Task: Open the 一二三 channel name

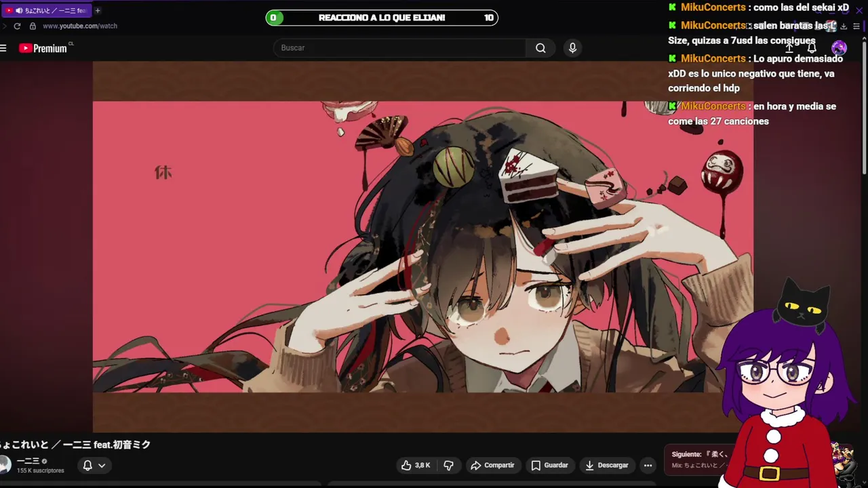Action: click(x=28, y=461)
